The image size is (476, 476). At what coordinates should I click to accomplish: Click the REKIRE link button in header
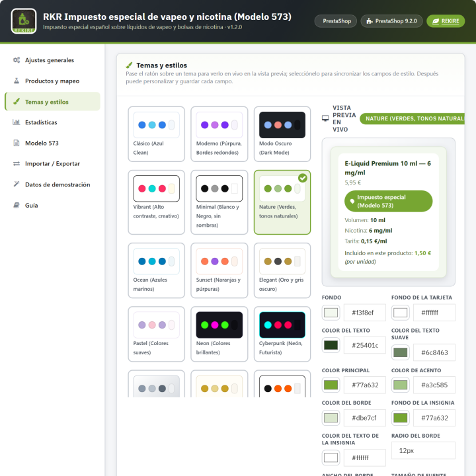pyautogui.click(x=446, y=21)
